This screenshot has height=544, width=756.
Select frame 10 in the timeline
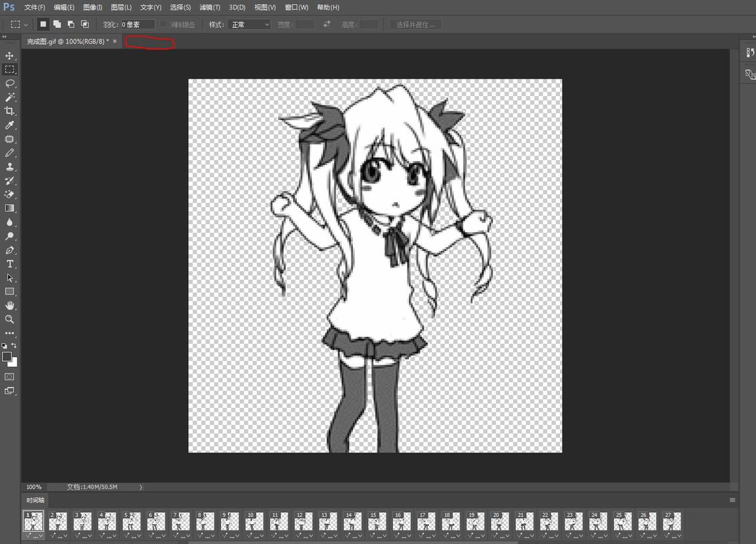pyautogui.click(x=254, y=521)
